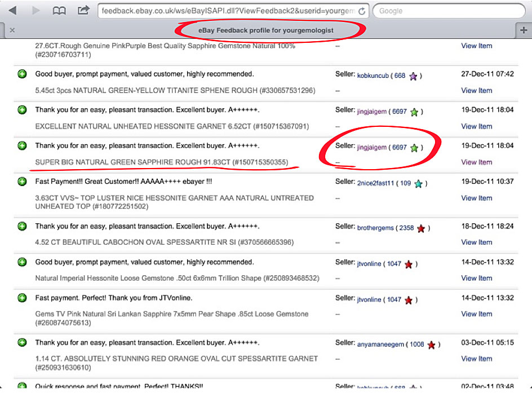Go forward with the forward arrow
The height and width of the screenshot is (393, 532).
(36, 11)
